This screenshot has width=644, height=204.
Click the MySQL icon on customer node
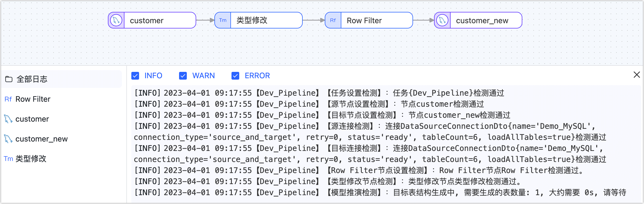coord(116,20)
